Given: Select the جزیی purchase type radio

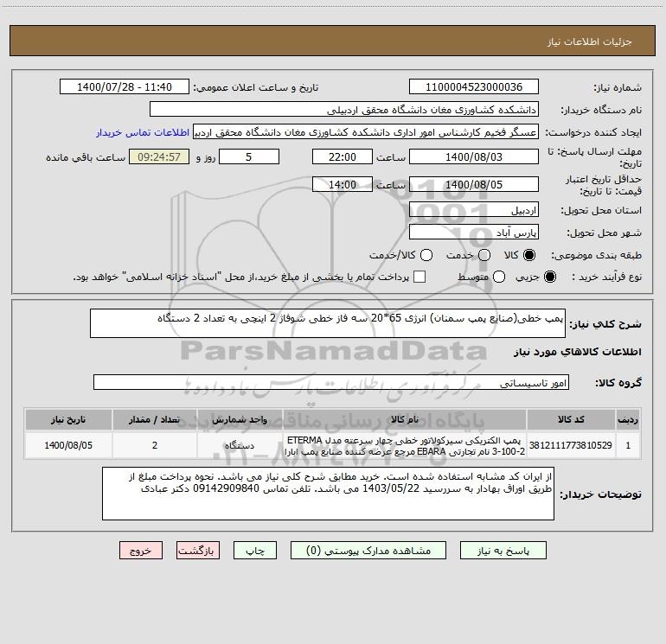Looking at the screenshot, I should point(549,277).
